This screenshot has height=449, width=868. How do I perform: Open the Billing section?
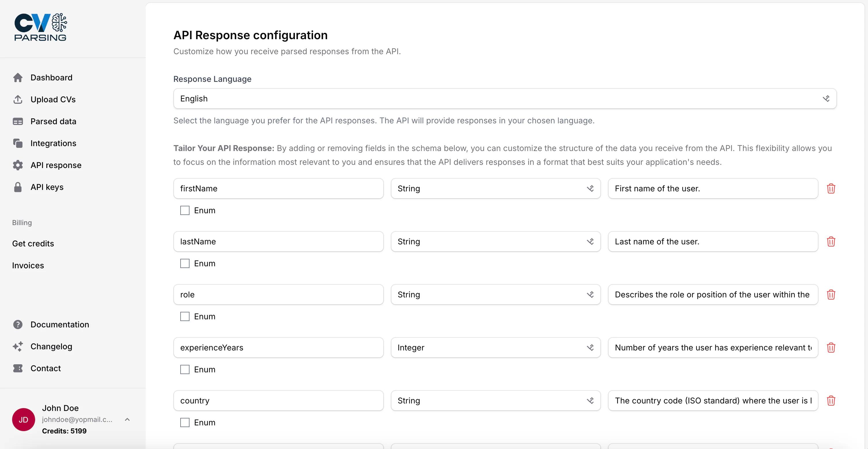coord(22,222)
